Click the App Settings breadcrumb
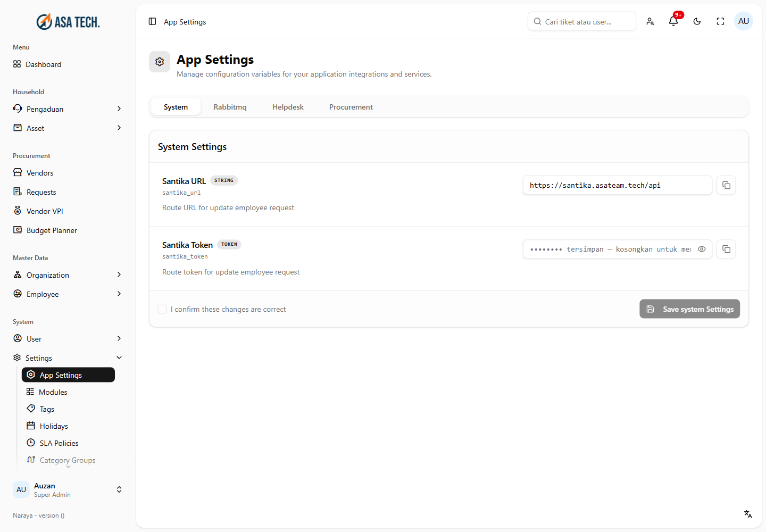766x532 pixels. (x=185, y=22)
